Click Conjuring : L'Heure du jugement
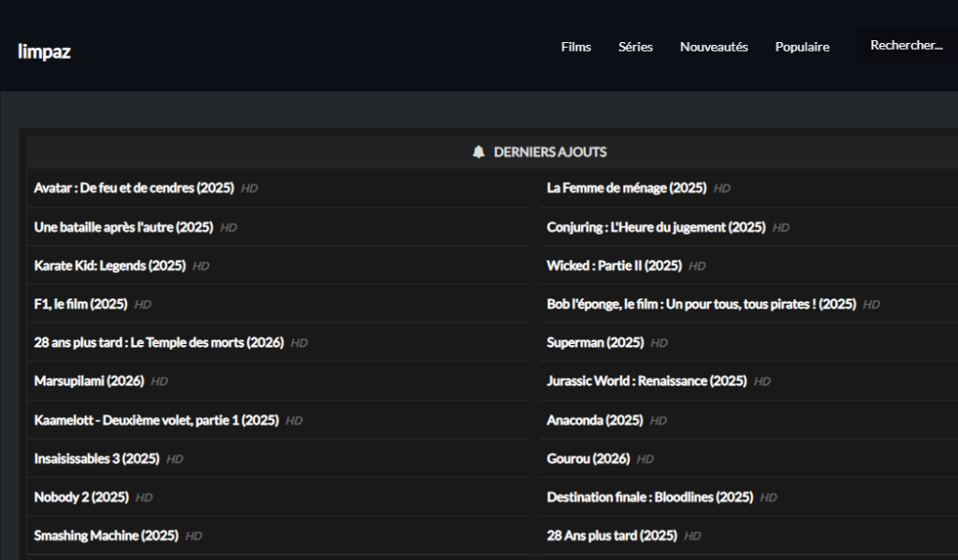This screenshot has width=958, height=560. [656, 227]
